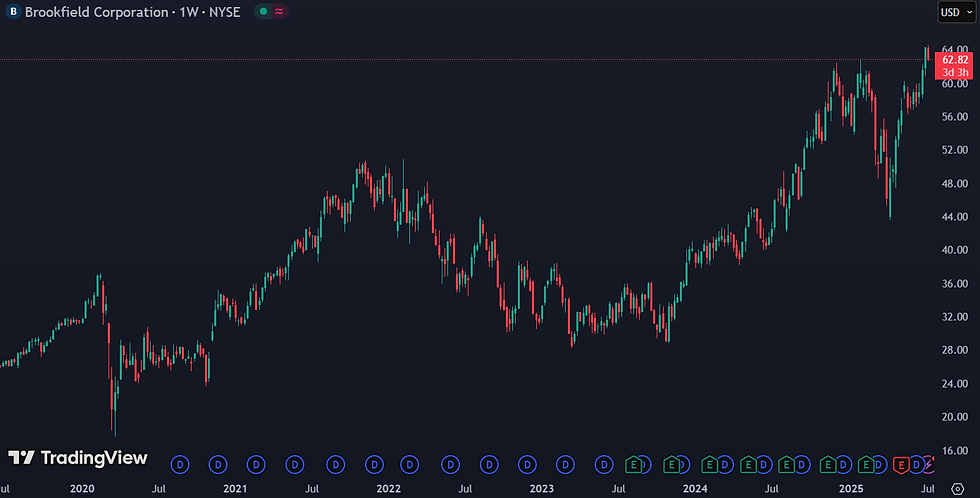Click the 48.00 price axis label

[954, 184]
